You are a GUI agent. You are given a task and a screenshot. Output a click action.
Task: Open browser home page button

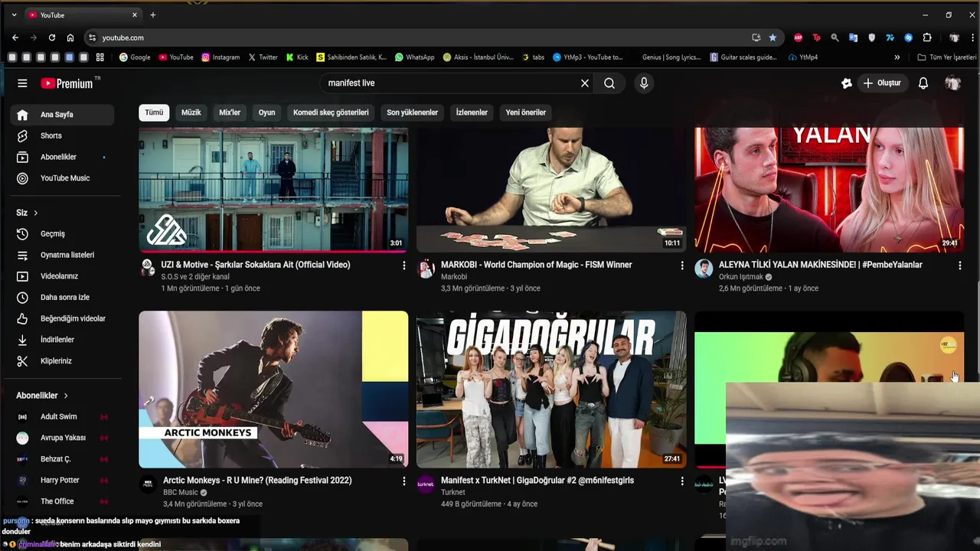pyautogui.click(x=70, y=37)
